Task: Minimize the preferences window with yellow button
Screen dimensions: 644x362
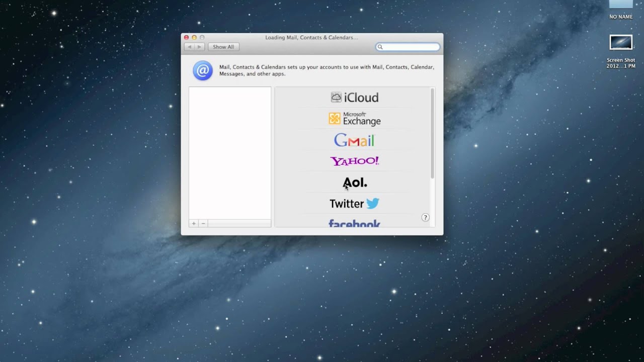Action: [x=194, y=37]
